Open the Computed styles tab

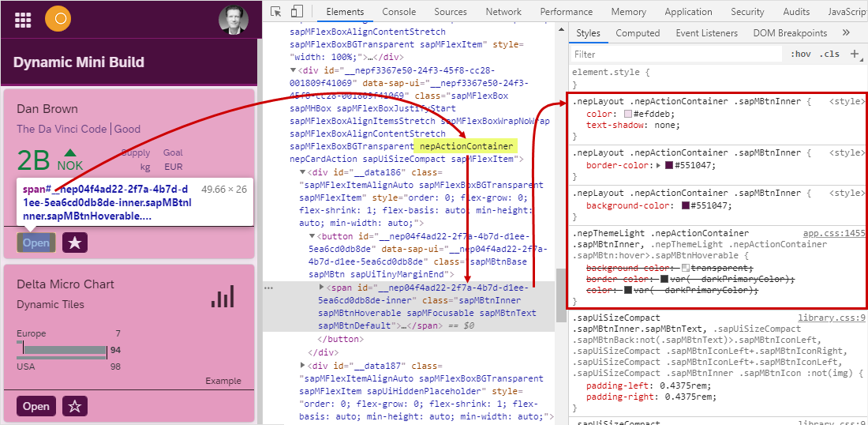[638, 33]
